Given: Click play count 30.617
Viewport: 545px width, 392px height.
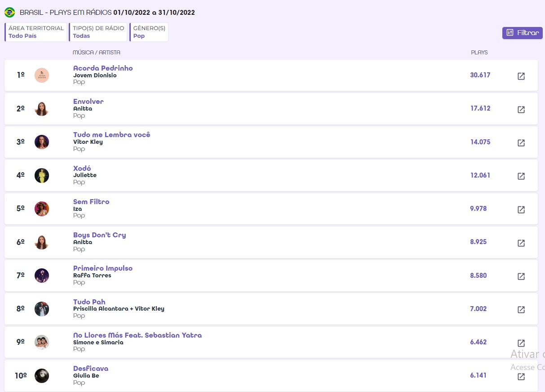Looking at the screenshot, I should pos(480,75).
